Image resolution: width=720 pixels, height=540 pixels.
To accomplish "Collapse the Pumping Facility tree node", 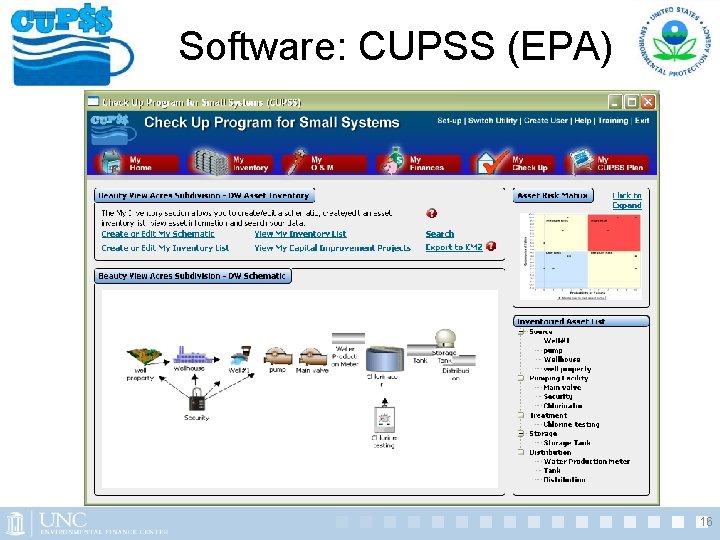I will [x=521, y=378].
